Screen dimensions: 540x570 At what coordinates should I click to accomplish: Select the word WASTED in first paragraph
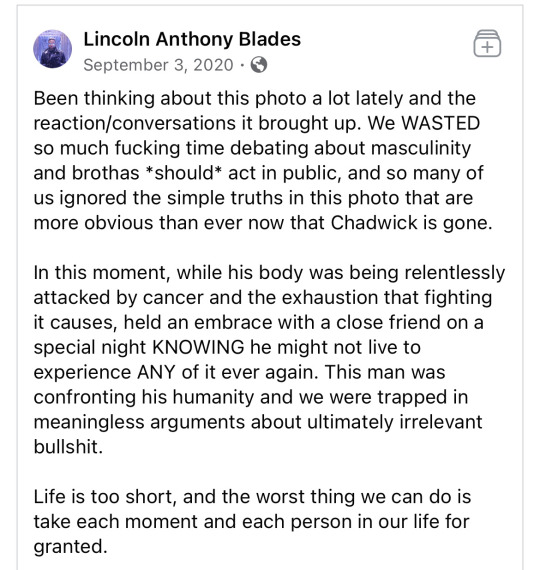coord(440,123)
